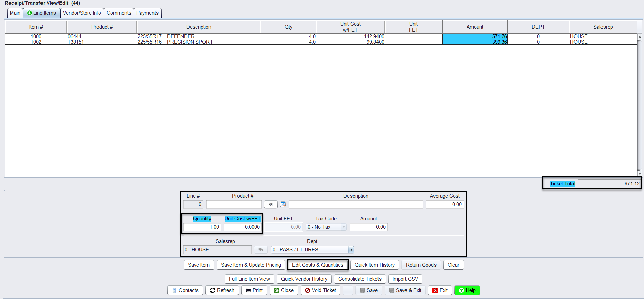The image size is (644, 299).
Task: Click Save & Exit button
Action: point(405,290)
